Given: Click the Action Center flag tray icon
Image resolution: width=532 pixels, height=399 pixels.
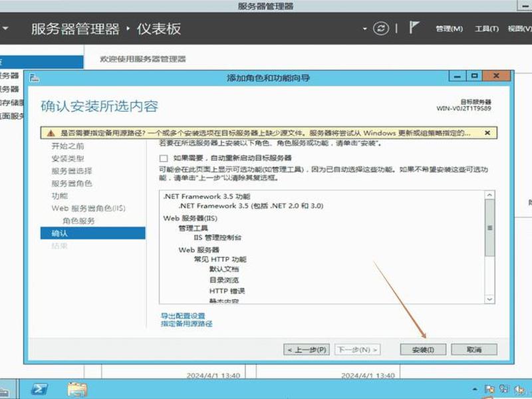Looking at the screenshot, I should (489, 389).
